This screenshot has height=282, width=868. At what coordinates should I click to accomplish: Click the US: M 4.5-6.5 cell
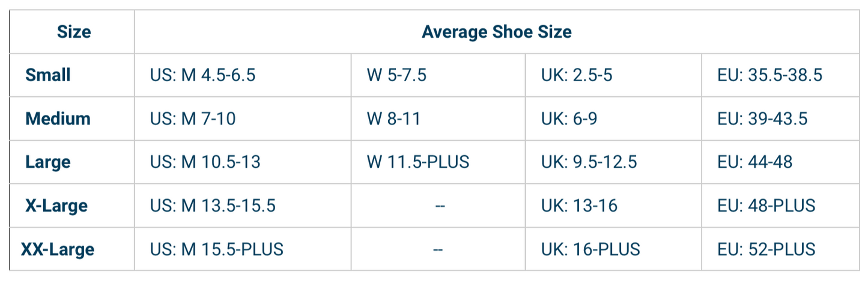(203, 75)
